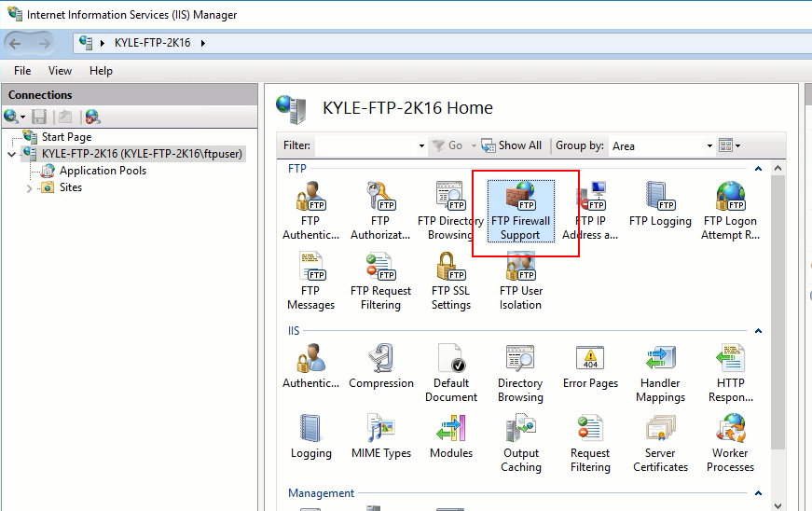Open the FTP Firewall Support feature
Viewport: 812px width, 511px height.
pyautogui.click(x=520, y=211)
